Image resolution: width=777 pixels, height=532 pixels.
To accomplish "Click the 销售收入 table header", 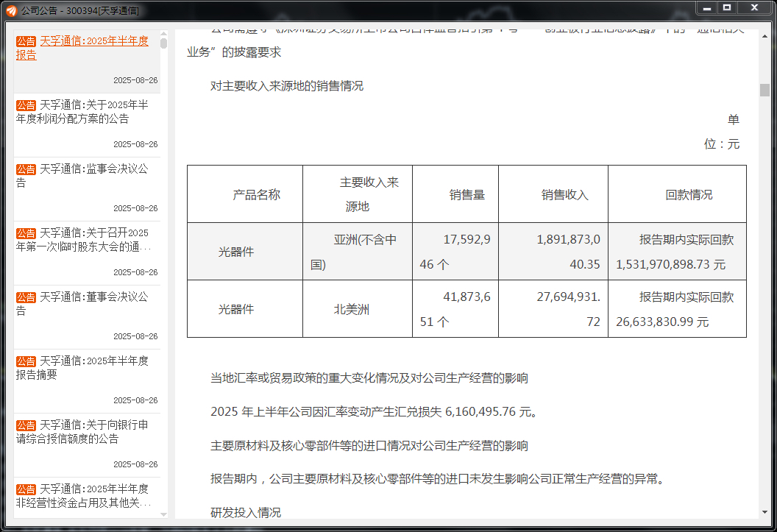I will (553, 194).
